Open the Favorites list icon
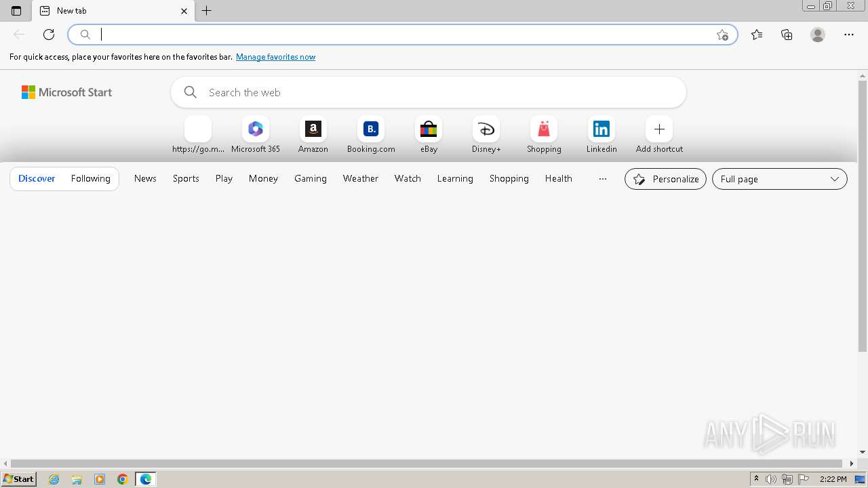 [757, 35]
